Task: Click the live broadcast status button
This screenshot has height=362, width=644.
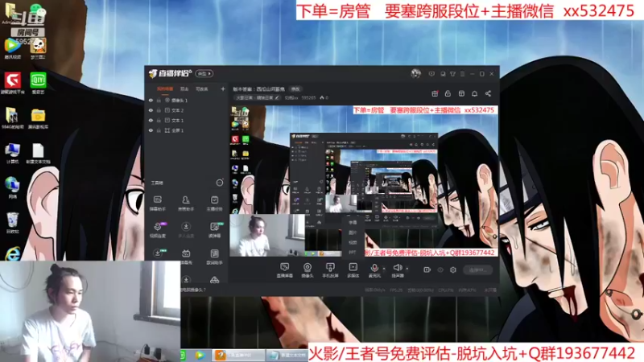Action: click(x=477, y=270)
